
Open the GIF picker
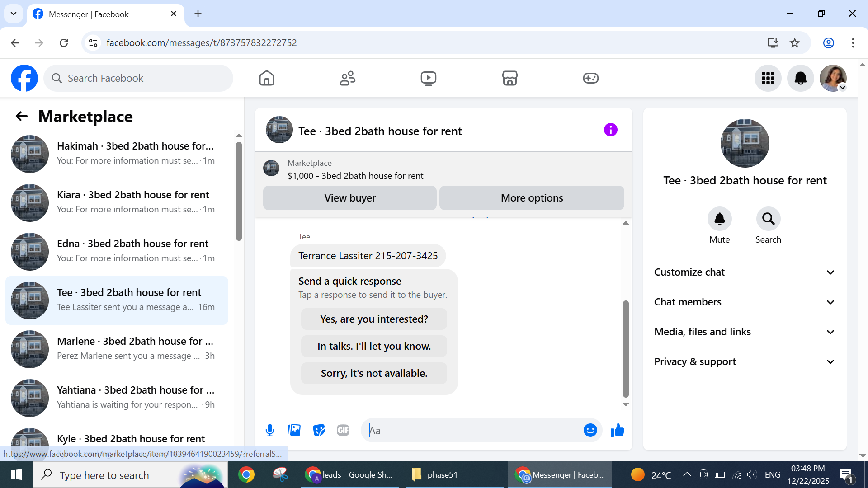pyautogui.click(x=343, y=430)
